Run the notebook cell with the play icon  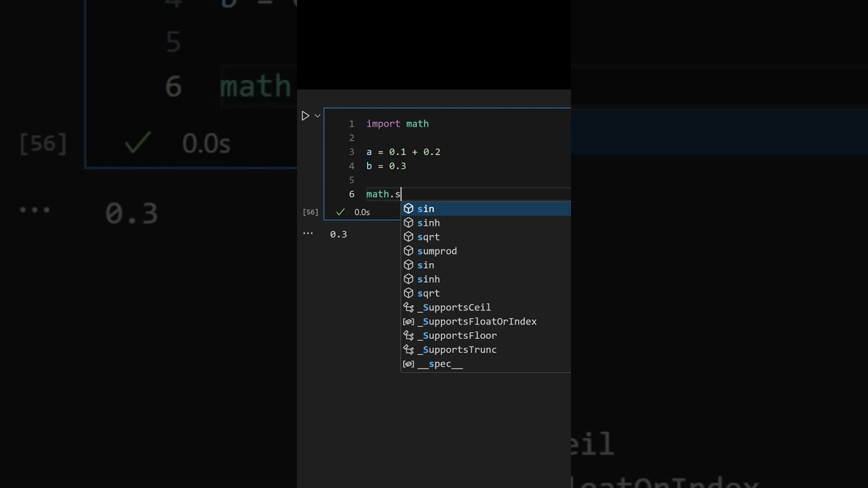(x=305, y=116)
